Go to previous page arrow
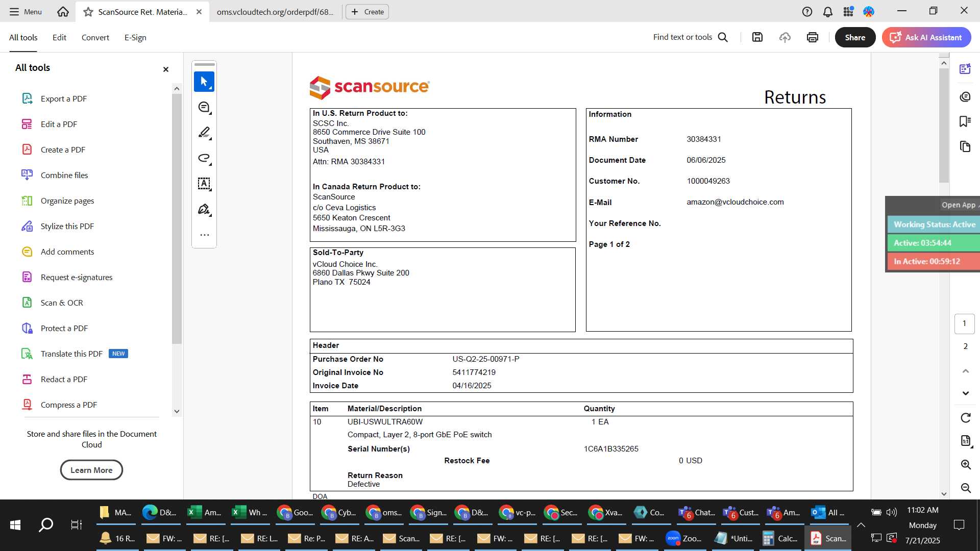980x551 pixels. pos(965,371)
